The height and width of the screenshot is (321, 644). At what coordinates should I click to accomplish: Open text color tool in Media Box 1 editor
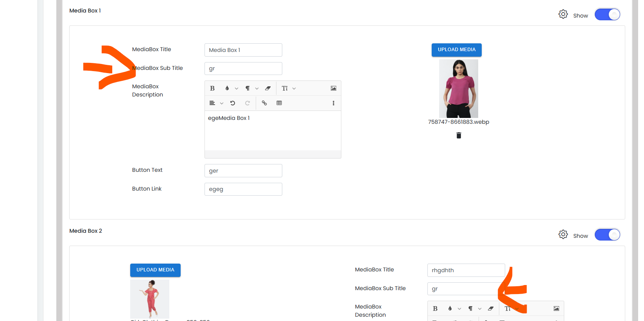(227, 88)
